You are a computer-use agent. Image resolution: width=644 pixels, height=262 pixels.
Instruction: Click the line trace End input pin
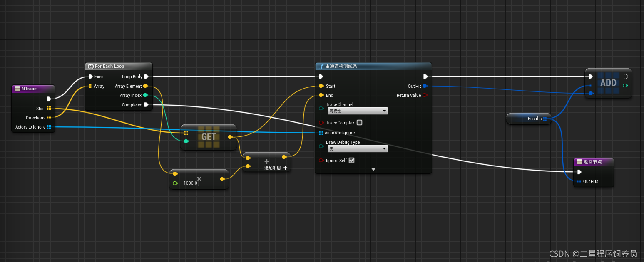(x=321, y=95)
